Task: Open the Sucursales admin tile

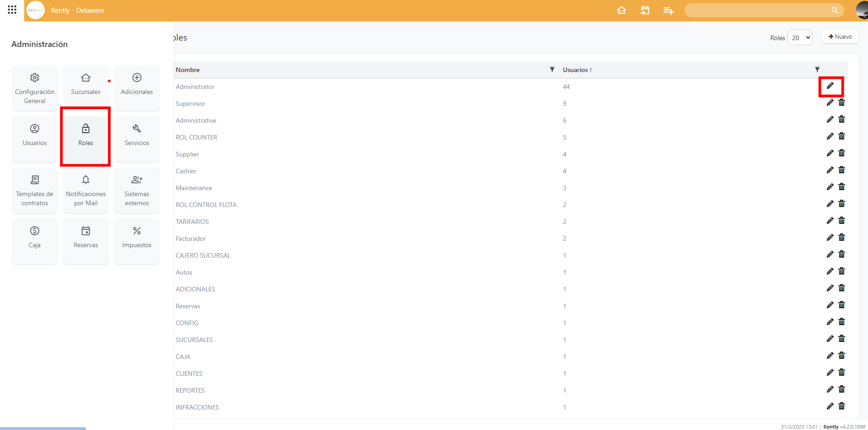Action: point(86,84)
